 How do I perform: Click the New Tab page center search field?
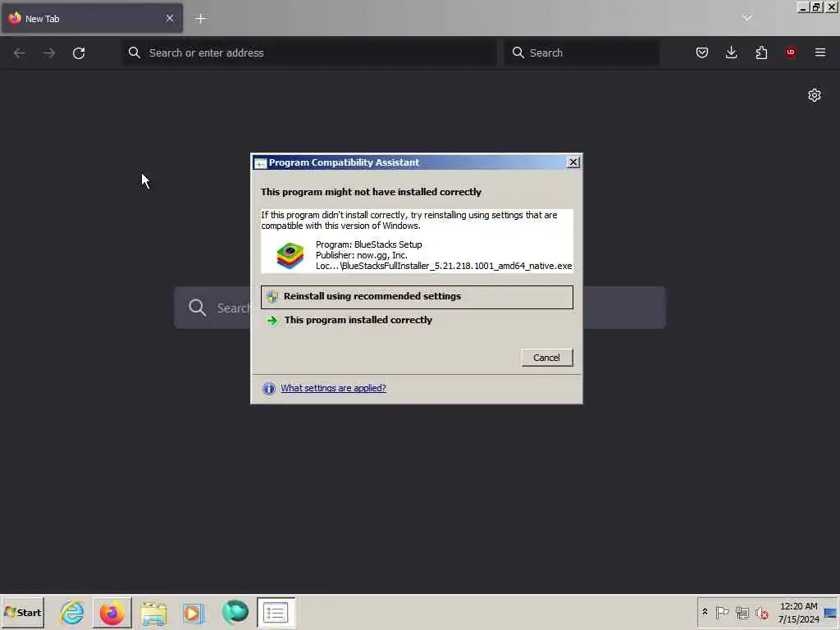tap(420, 308)
